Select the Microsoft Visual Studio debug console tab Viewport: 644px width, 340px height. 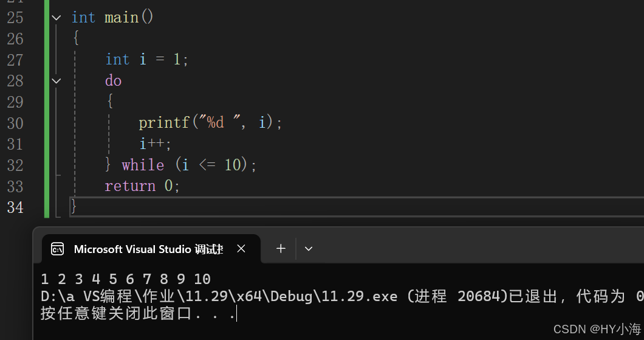(x=151, y=249)
